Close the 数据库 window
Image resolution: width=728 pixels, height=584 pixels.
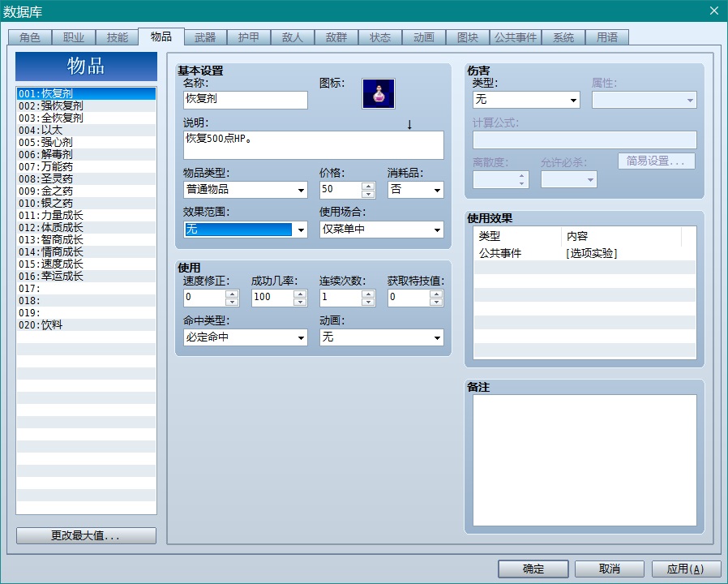(714, 11)
